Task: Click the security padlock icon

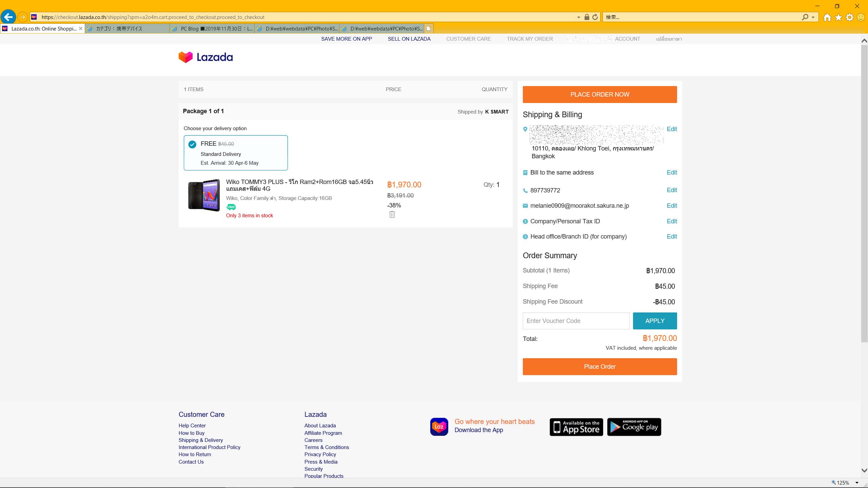Action: [587, 17]
